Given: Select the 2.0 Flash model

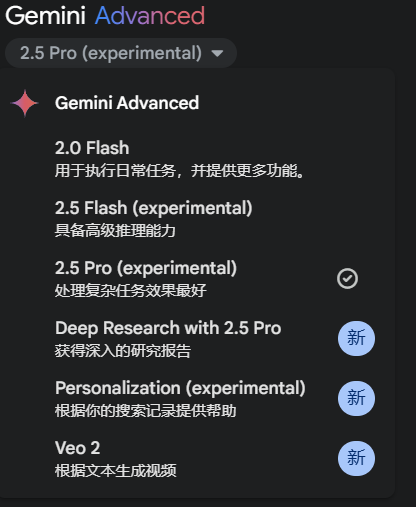Looking at the screenshot, I should [197, 159].
